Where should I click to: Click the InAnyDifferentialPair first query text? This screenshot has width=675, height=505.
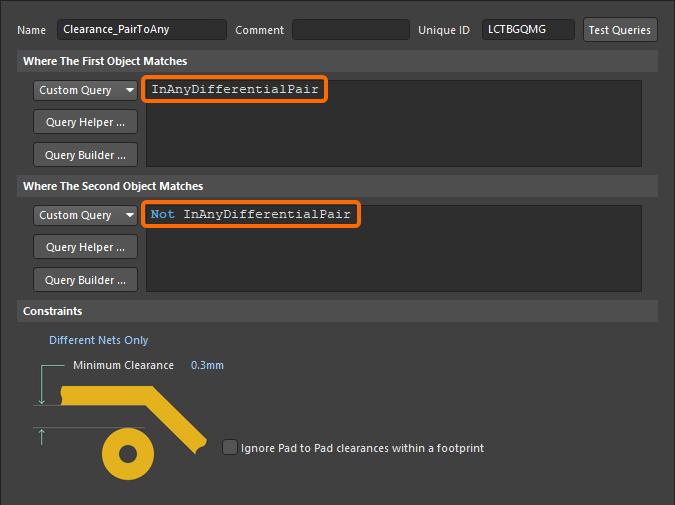pos(235,90)
